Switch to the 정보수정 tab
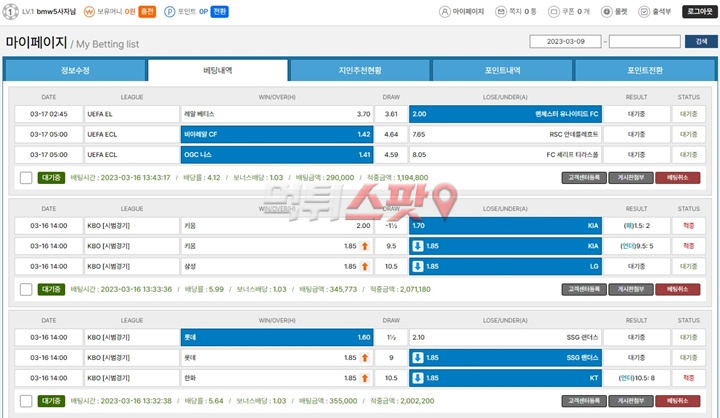 click(x=75, y=70)
